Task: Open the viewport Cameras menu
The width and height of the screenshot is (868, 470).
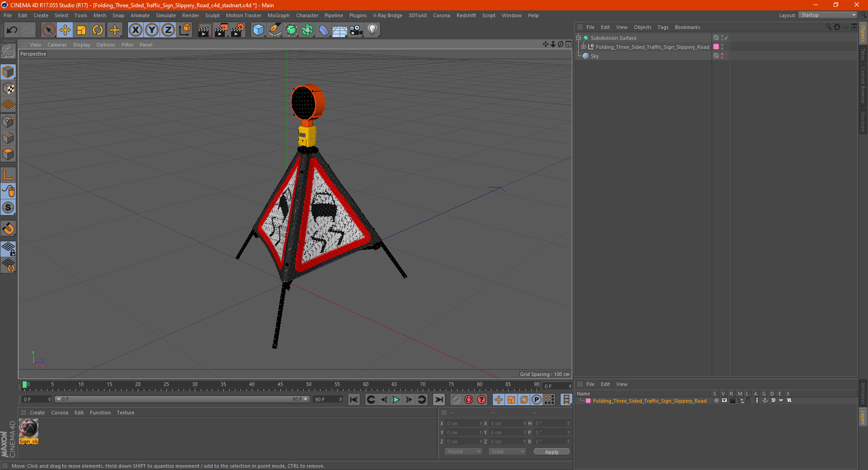Action: (57, 45)
